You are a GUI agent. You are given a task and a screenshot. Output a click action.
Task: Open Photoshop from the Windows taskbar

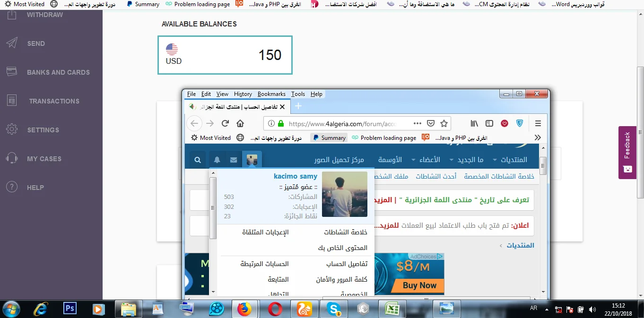pyautogui.click(x=70, y=309)
